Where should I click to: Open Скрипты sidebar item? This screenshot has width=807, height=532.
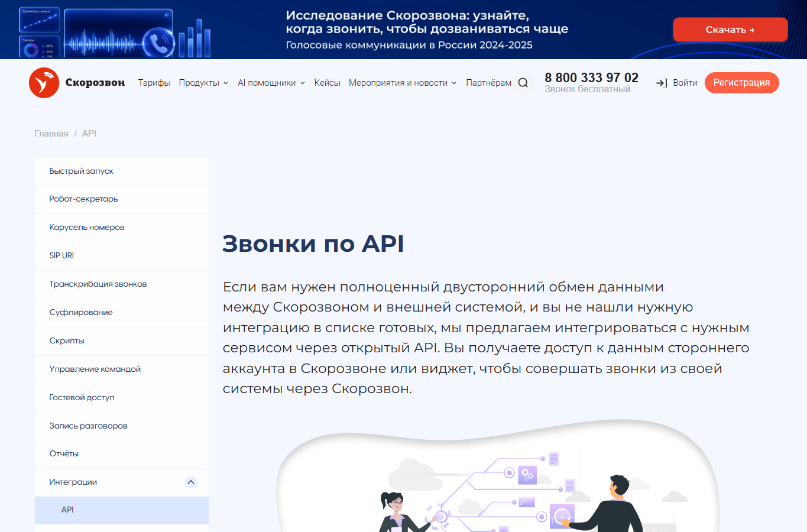(x=122, y=341)
